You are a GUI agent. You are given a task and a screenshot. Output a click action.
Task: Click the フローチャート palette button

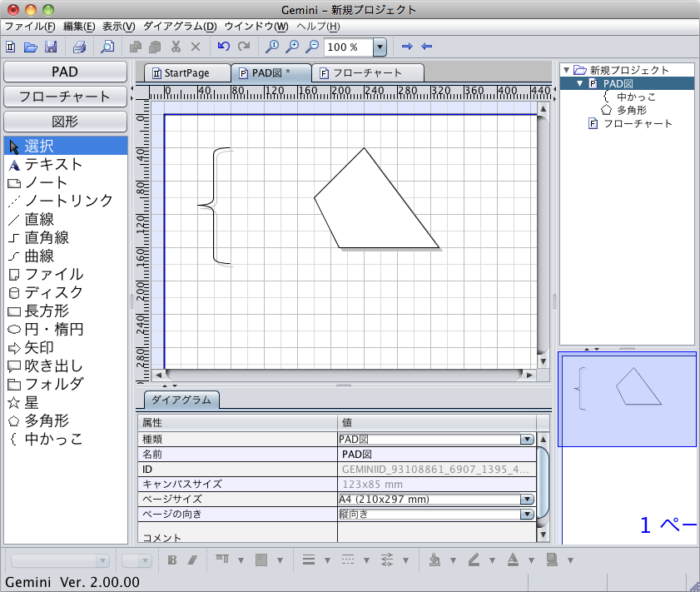pyautogui.click(x=65, y=97)
